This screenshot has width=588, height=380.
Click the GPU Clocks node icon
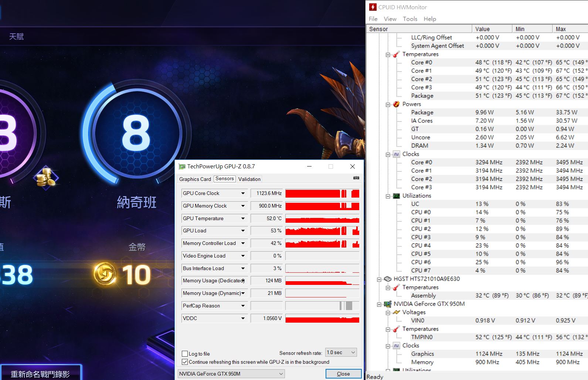396,346
